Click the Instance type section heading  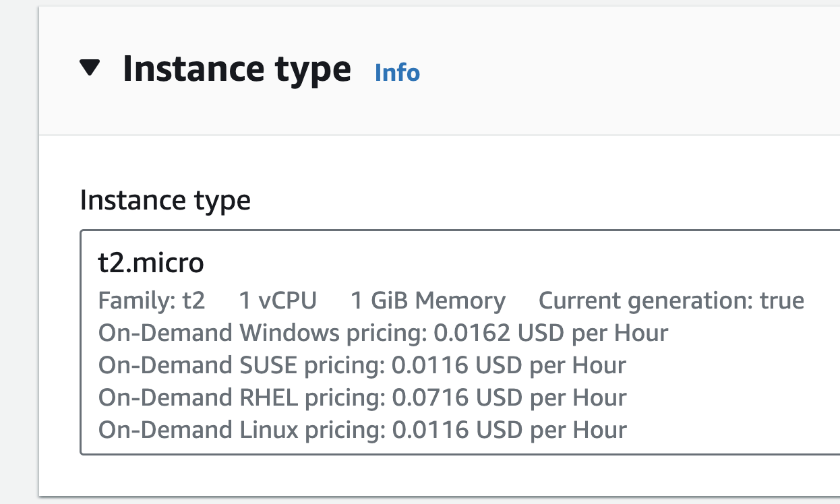click(x=237, y=69)
